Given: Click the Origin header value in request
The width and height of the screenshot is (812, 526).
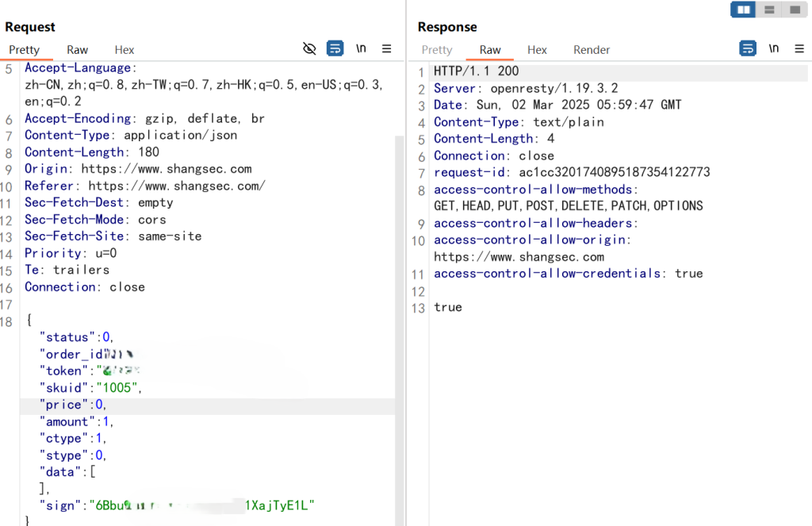Looking at the screenshot, I should (168, 169).
